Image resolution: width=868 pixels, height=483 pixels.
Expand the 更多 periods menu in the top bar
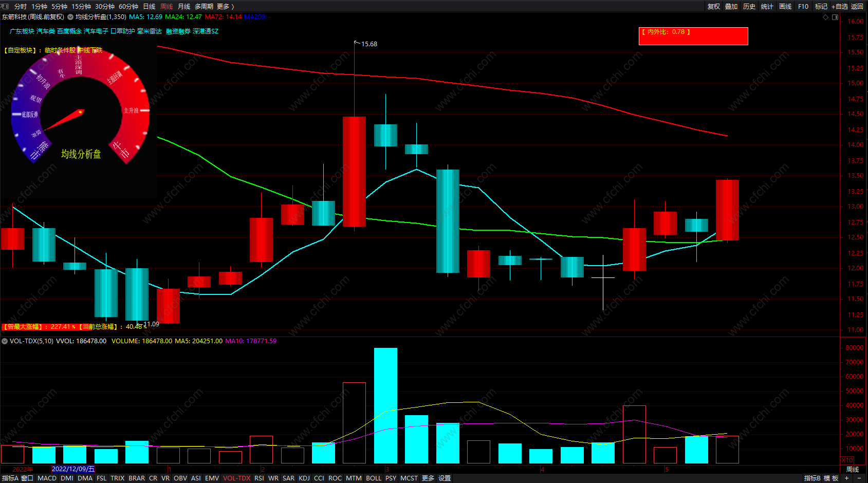[225, 6]
